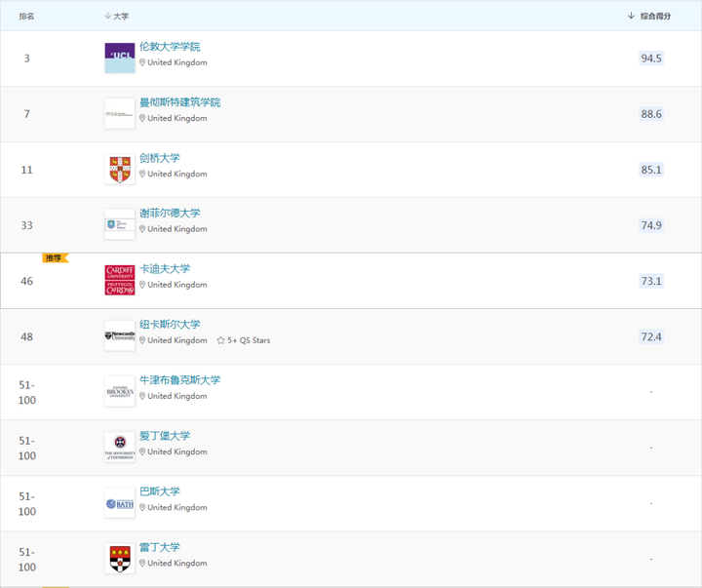
Task: Open the 伦敦大学学院 link
Action: [x=170, y=47]
